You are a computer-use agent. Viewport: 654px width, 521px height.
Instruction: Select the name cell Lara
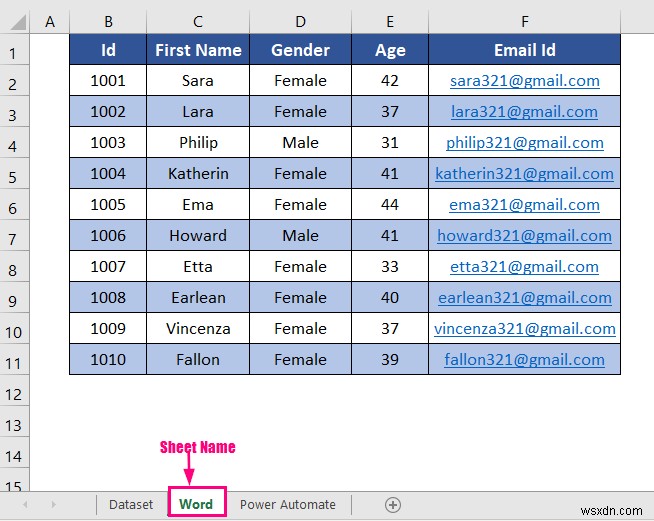click(198, 111)
